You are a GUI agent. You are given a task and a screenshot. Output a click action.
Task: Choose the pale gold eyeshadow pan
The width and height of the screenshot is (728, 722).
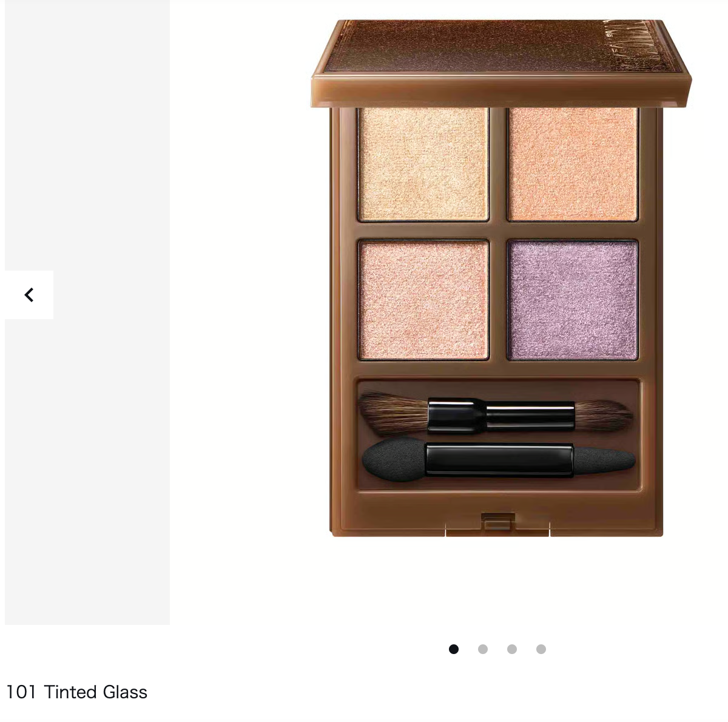(423, 164)
